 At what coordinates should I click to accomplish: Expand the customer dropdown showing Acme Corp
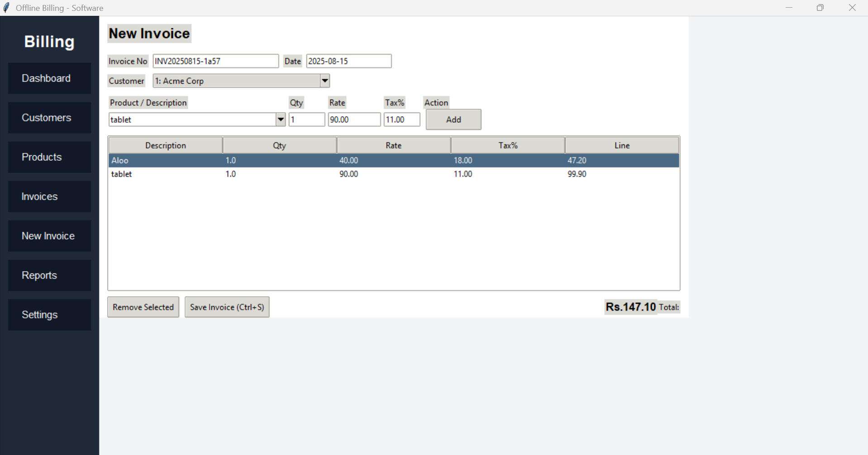pos(324,81)
